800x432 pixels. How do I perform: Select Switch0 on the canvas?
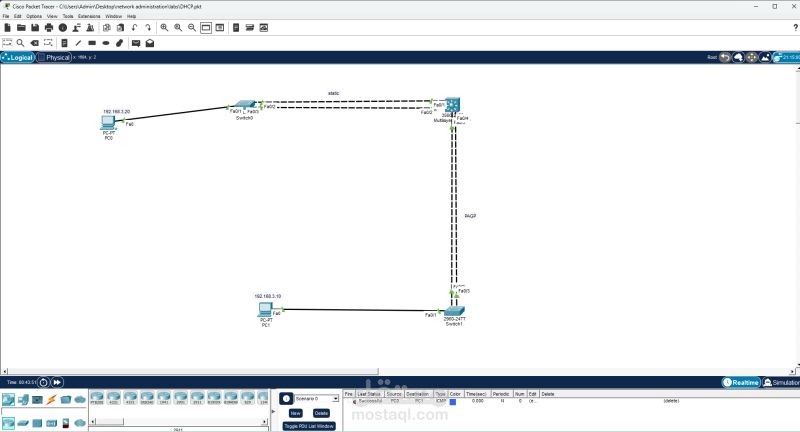pos(245,105)
